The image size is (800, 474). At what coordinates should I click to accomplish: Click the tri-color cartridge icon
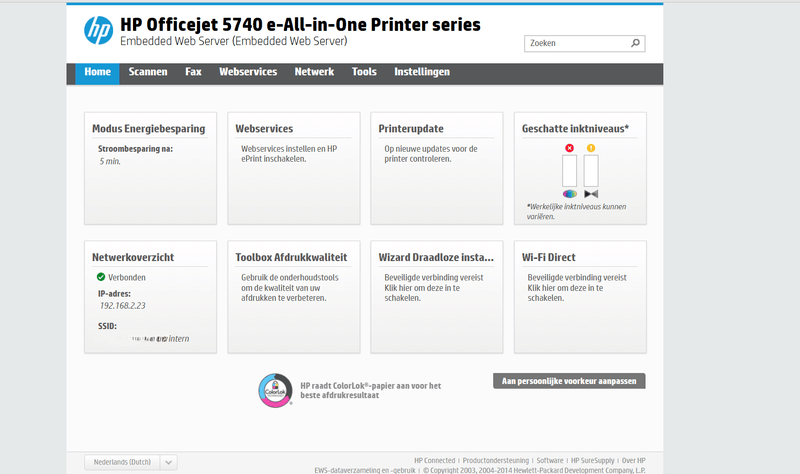[x=569, y=194]
